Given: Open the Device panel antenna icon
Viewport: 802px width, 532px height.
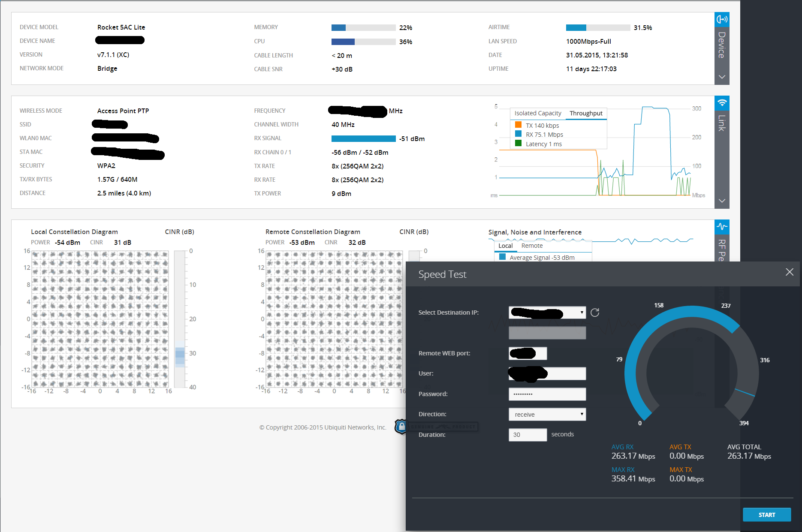Looking at the screenshot, I should tap(722, 19).
